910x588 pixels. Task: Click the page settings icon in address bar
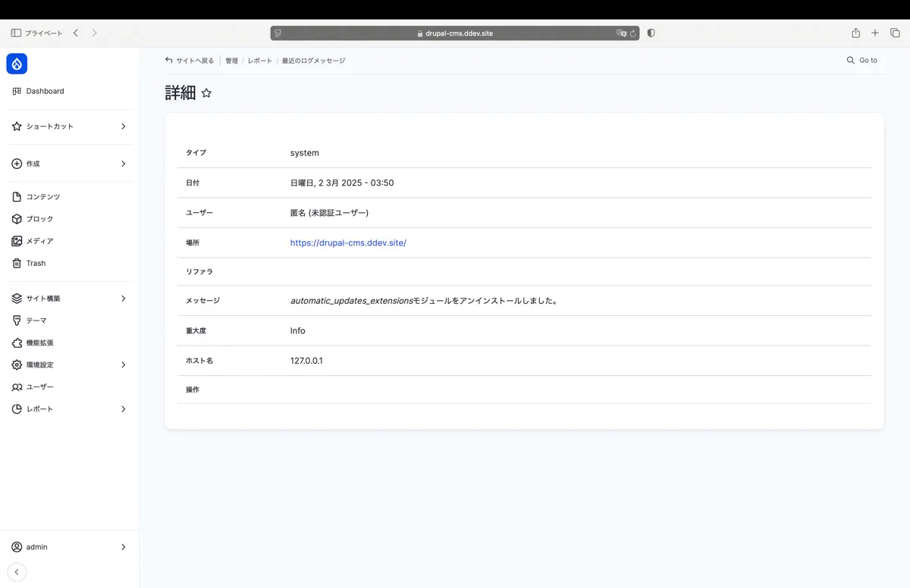[278, 33]
